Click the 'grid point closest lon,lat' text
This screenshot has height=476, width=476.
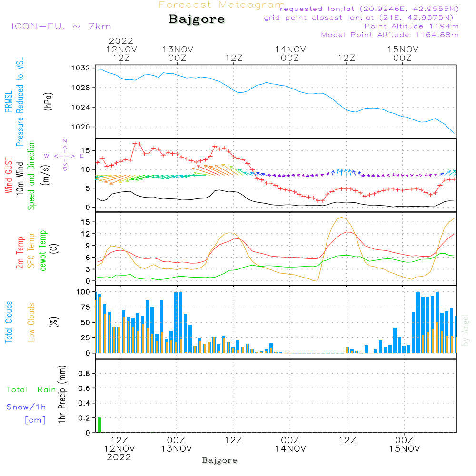tap(358, 18)
